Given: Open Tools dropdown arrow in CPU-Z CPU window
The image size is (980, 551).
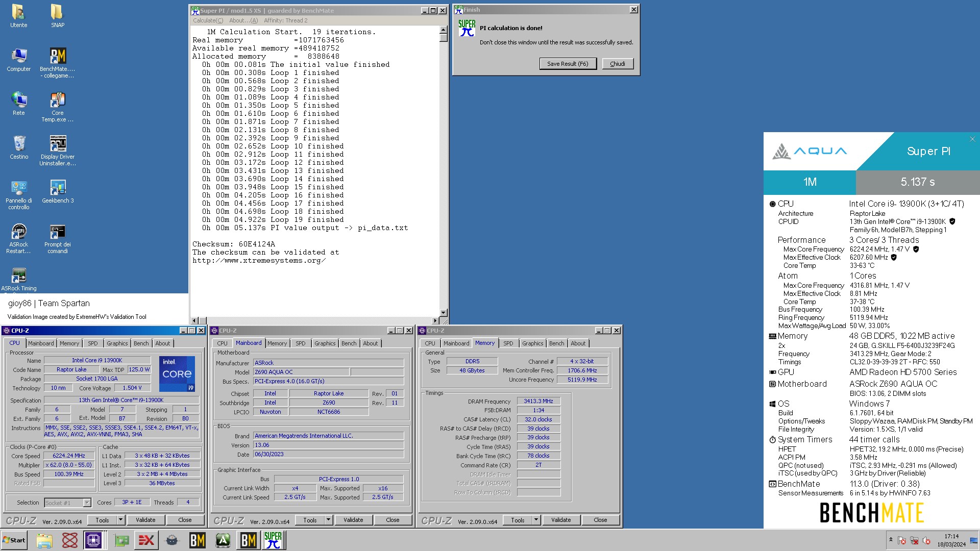Looking at the screenshot, I should click(120, 520).
